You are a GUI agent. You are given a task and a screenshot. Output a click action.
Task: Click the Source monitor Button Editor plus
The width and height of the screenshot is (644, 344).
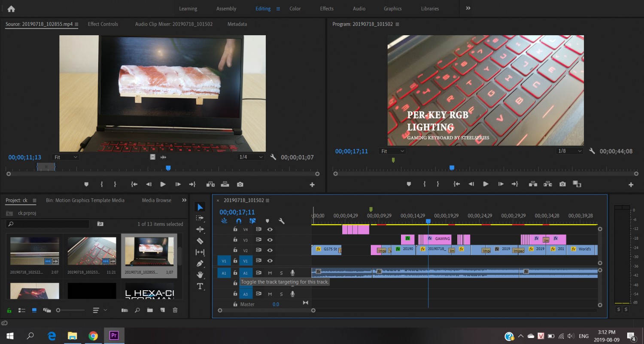pyautogui.click(x=312, y=185)
